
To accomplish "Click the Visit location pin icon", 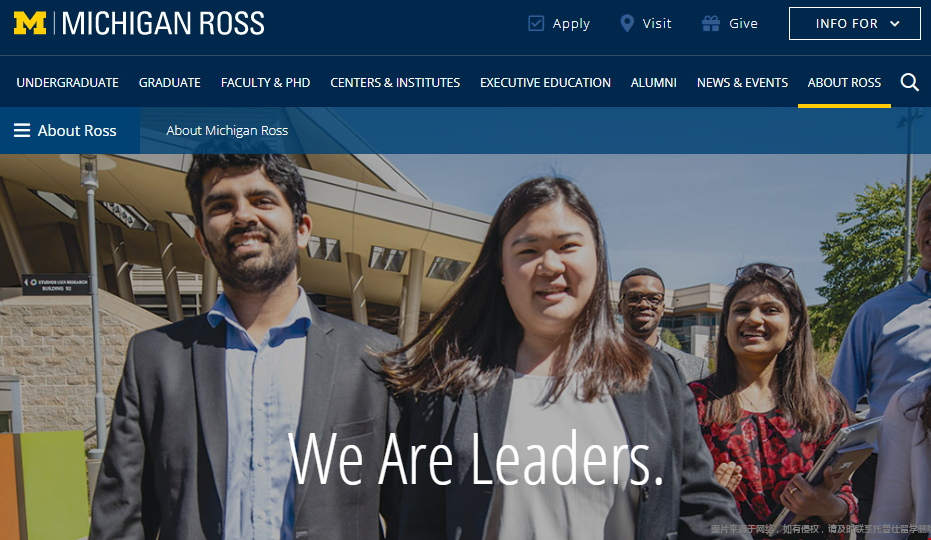I will pyautogui.click(x=626, y=23).
